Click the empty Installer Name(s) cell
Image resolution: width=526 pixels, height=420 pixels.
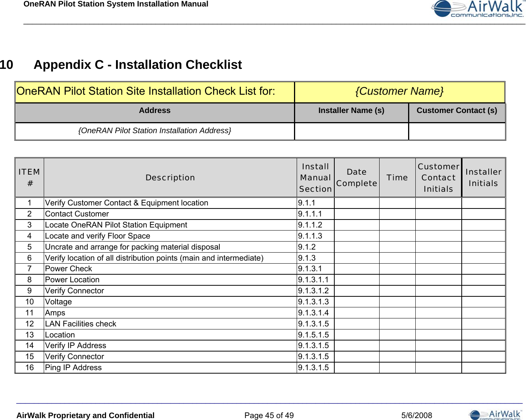[351, 131]
